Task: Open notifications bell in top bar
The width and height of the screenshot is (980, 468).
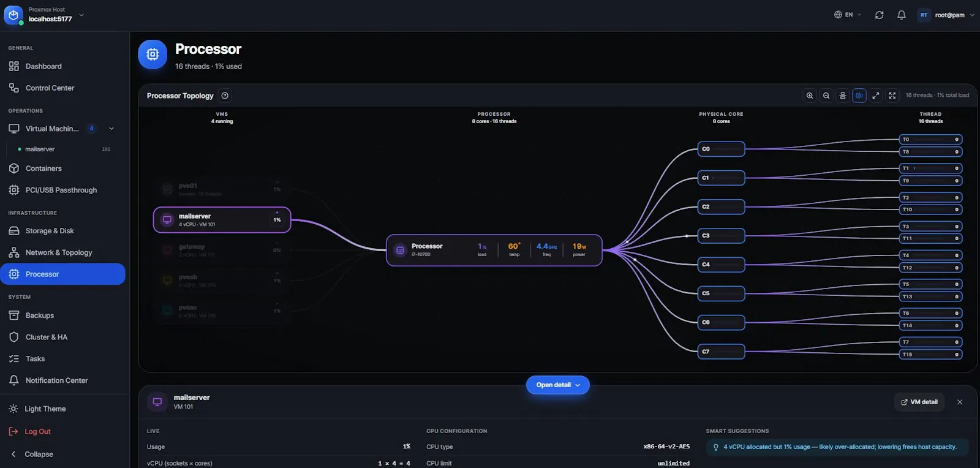Action: pos(901,15)
